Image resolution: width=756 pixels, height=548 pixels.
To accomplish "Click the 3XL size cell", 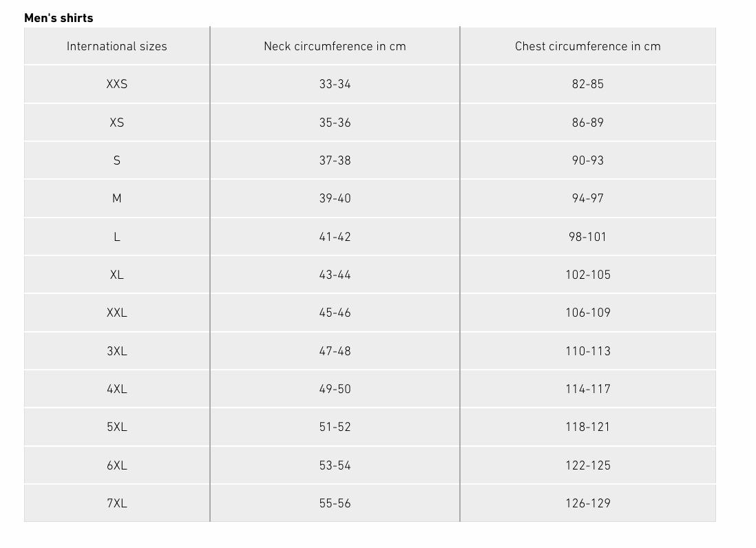I will 116,351.
